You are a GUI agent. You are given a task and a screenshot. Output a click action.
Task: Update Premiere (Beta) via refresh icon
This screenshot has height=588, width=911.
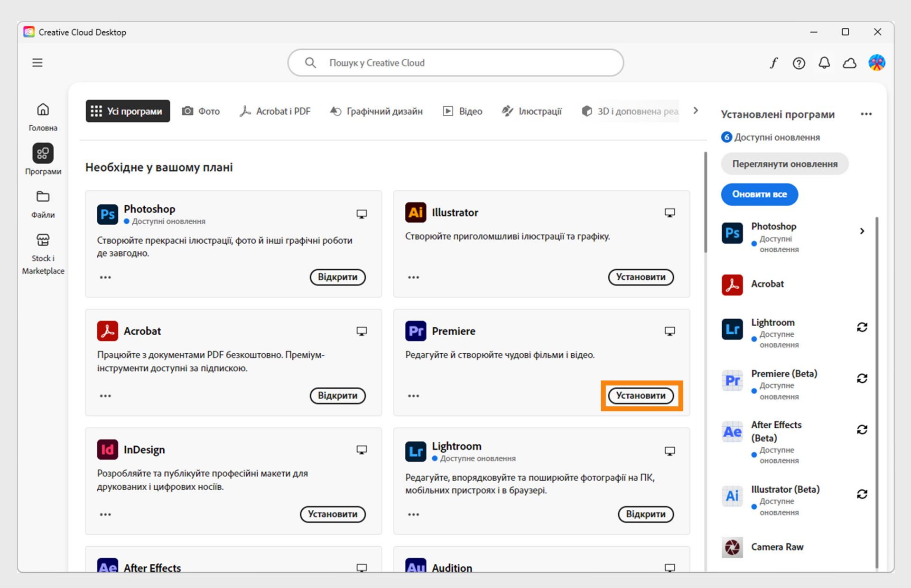tap(862, 378)
